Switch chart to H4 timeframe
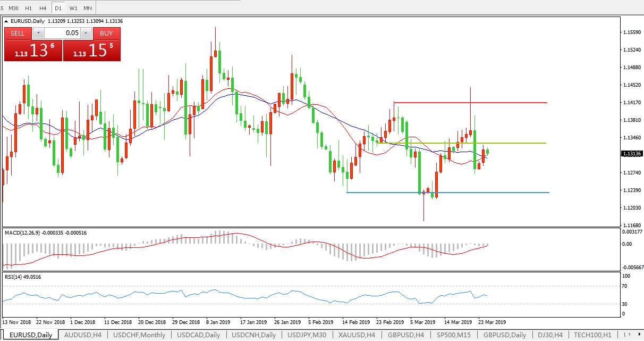644x341 pixels. click(x=44, y=8)
